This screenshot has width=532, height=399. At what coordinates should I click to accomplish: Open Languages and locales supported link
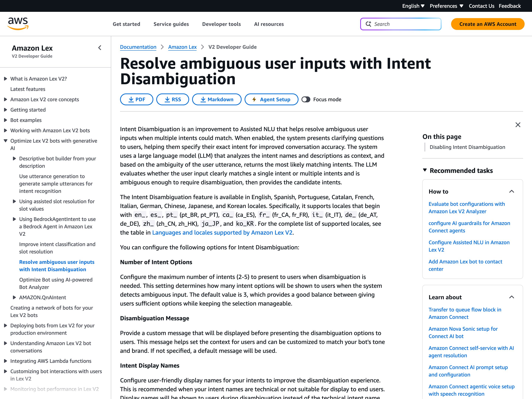[222, 233]
